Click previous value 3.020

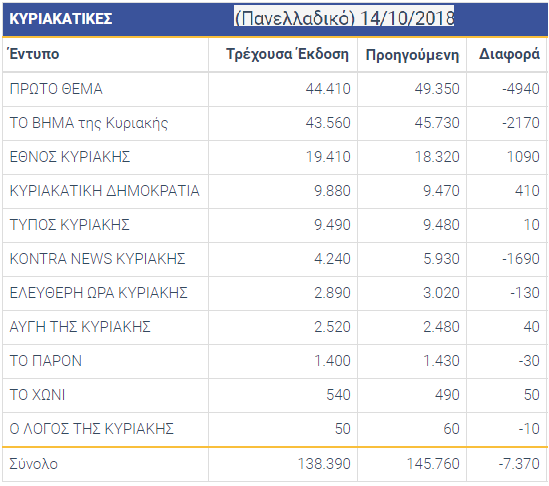[x=441, y=292]
